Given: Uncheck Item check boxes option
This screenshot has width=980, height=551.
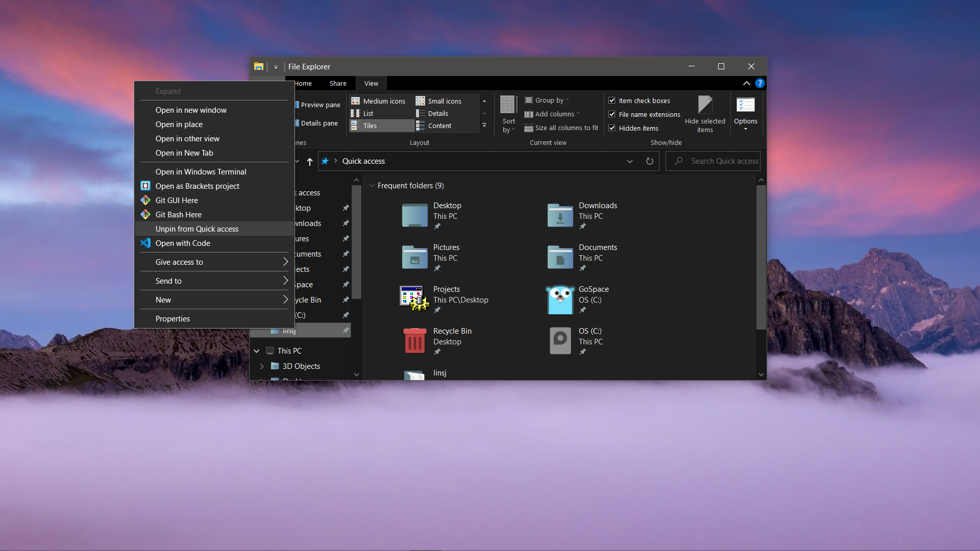Looking at the screenshot, I should [x=612, y=101].
